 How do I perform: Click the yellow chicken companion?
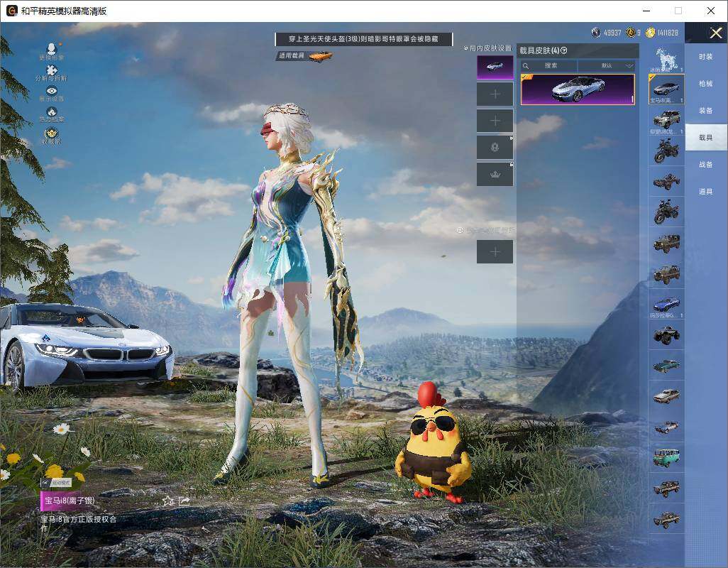pyautogui.click(x=433, y=444)
